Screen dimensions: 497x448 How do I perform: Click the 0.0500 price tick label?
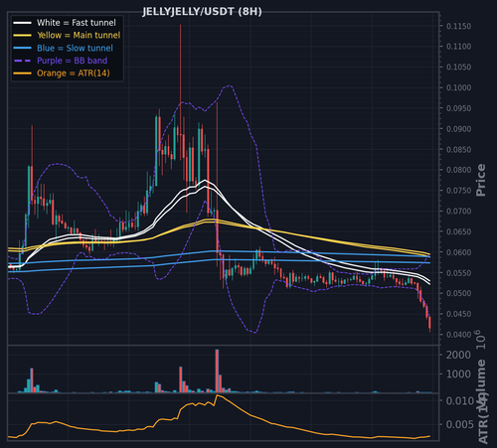point(458,294)
